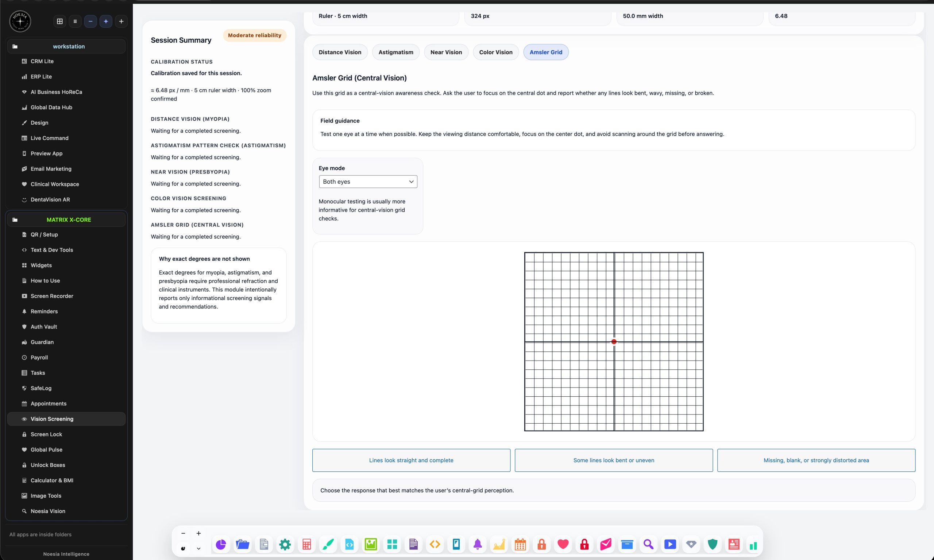This screenshot has width=934, height=560.
Task: Click the orange calendar dock icon
Action: pyautogui.click(x=520, y=545)
